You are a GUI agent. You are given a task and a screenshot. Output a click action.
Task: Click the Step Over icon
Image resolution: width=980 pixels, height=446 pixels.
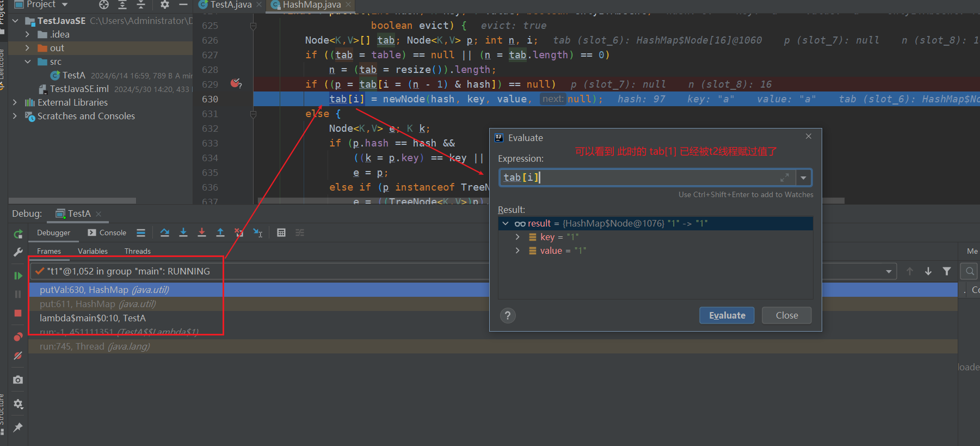(165, 233)
